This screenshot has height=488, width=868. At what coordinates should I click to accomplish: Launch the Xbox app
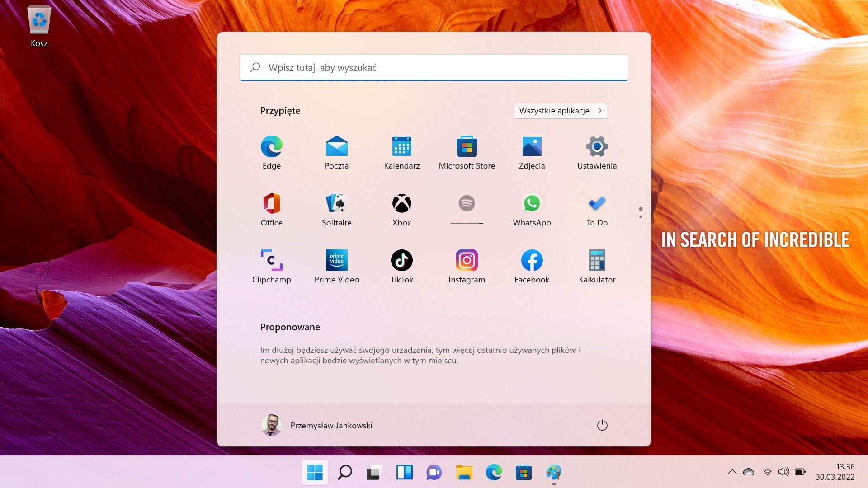click(x=402, y=210)
